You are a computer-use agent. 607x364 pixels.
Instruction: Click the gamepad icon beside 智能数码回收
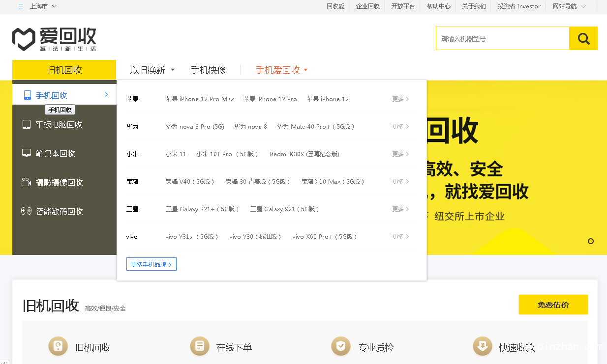pos(27,211)
